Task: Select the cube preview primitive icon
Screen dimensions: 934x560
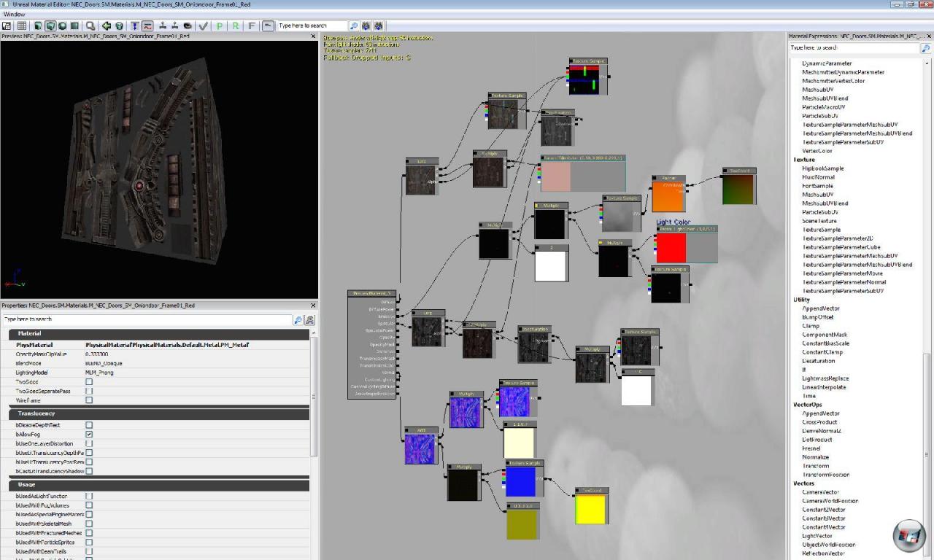Action: click(50, 26)
